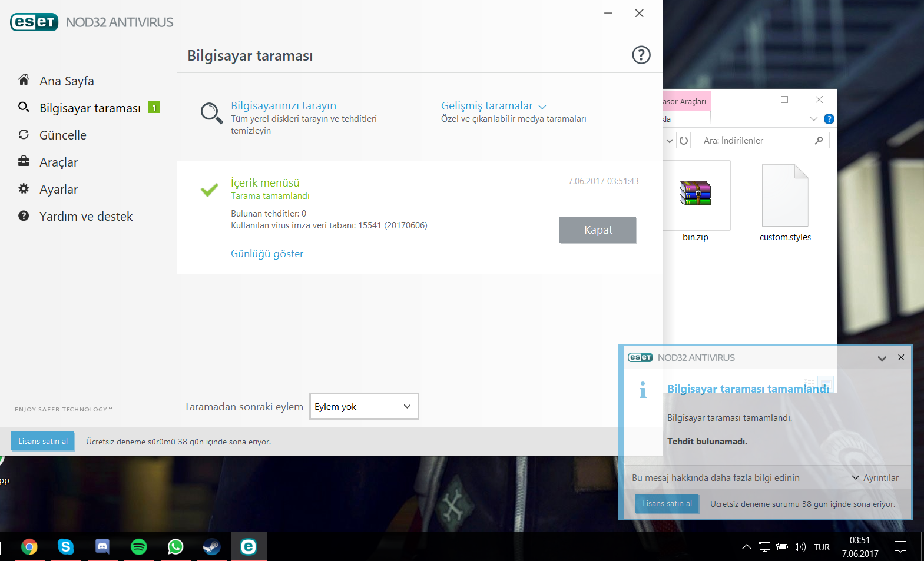Viewport: 924px width, 561px height.
Task: Click the toolbox icon beside Araçlar
Action: tap(24, 161)
